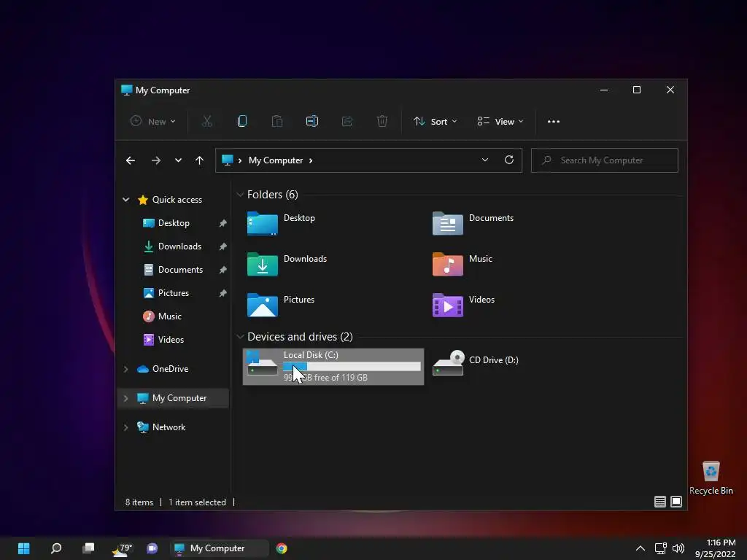This screenshot has width=747, height=560.
Task: Open address bar history dropdown
Action: 485,160
